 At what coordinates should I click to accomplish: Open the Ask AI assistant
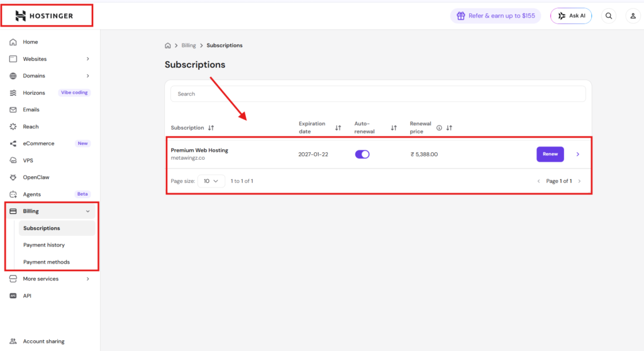(x=571, y=16)
